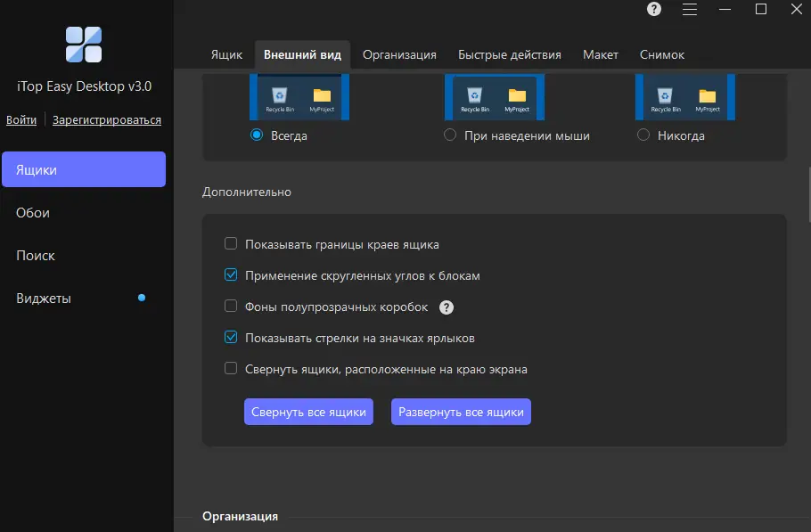Image resolution: width=811 pixels, height=532 pixels.
Task: Click the vertical scrollbar on the right edge
Action: [x=808, y=195]
